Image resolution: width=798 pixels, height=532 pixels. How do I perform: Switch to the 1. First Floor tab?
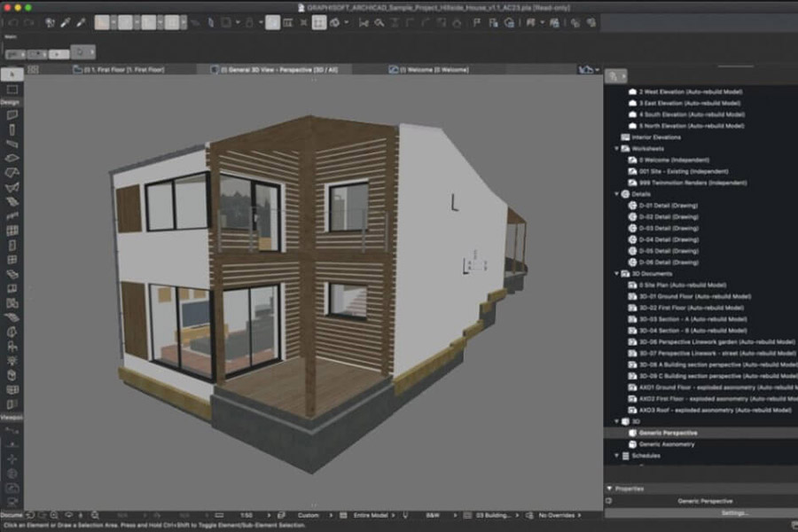coord(119,70)
